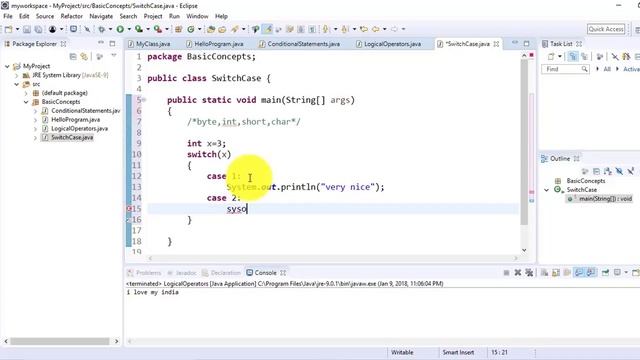This screenshot has height=360, width=640.
Task: Expand JRE System Library node
Action: 16,75
